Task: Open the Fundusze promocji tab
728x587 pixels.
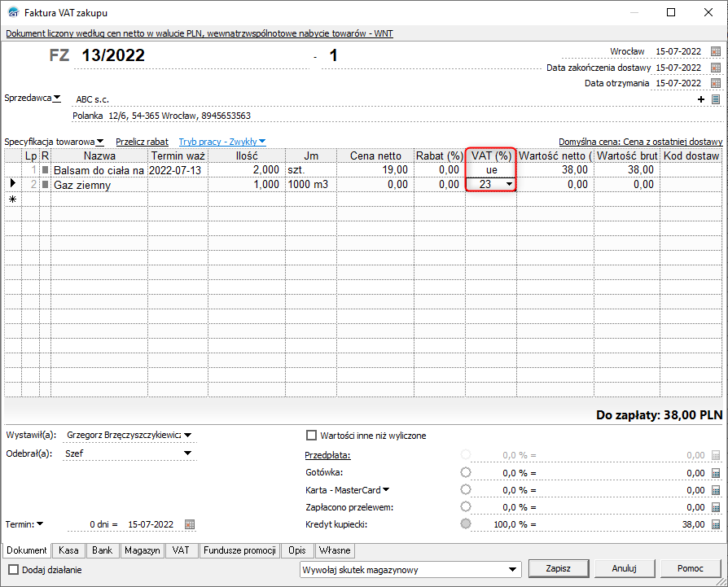Action: click(240, 551)
